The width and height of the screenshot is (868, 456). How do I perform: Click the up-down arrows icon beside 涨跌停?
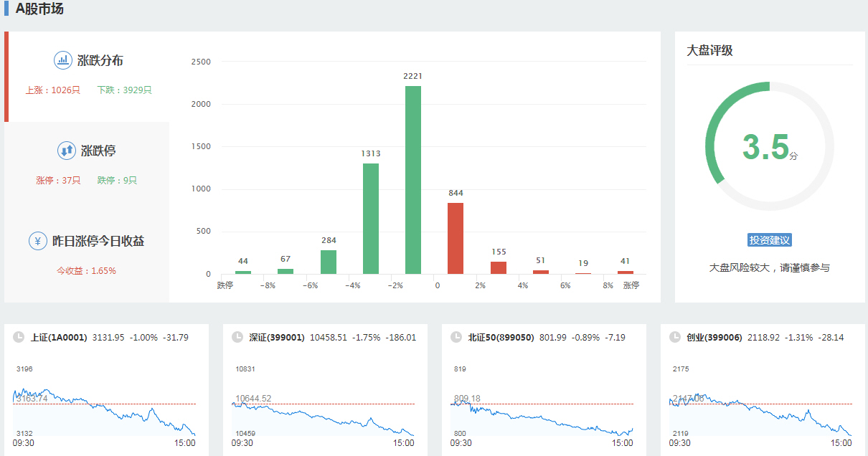tap(66, 151)
